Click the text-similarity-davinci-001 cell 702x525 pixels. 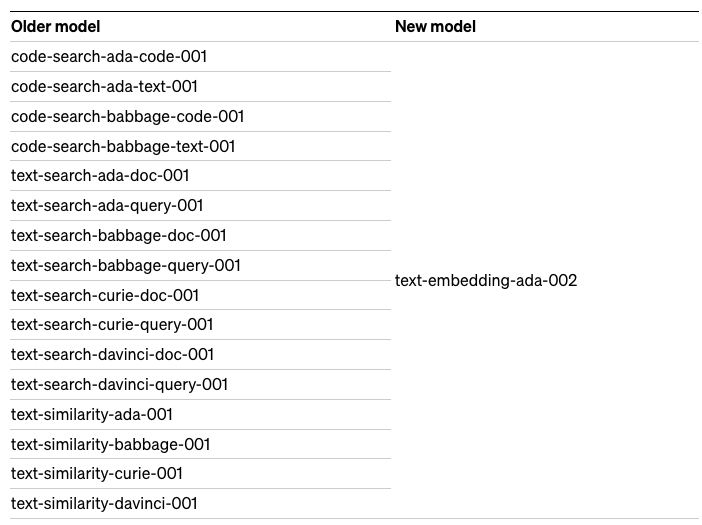click(104, 504)
